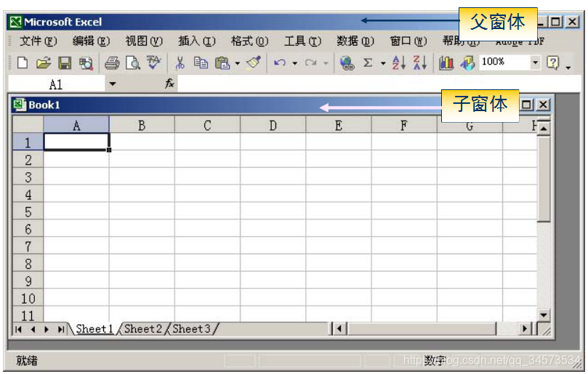Click in the formula bar input
This screenshot has width=588, height=374.
379,84
